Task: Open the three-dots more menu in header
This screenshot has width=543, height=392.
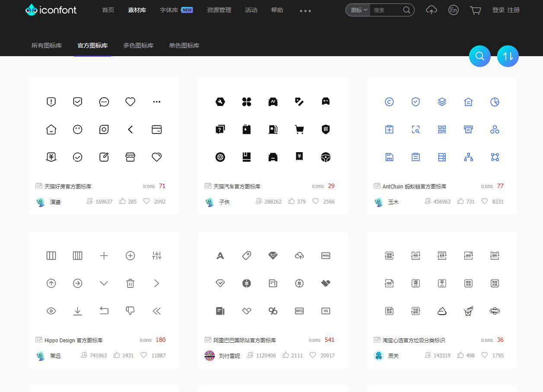Action: tap(305, 11)
